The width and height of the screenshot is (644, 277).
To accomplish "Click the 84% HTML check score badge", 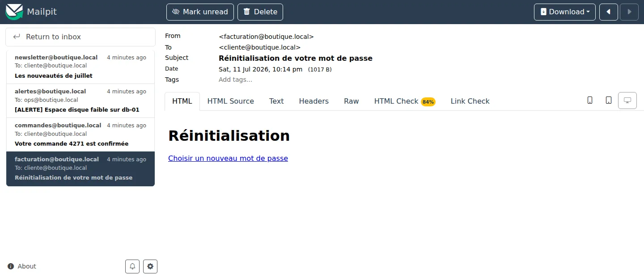I will [428, 102].
